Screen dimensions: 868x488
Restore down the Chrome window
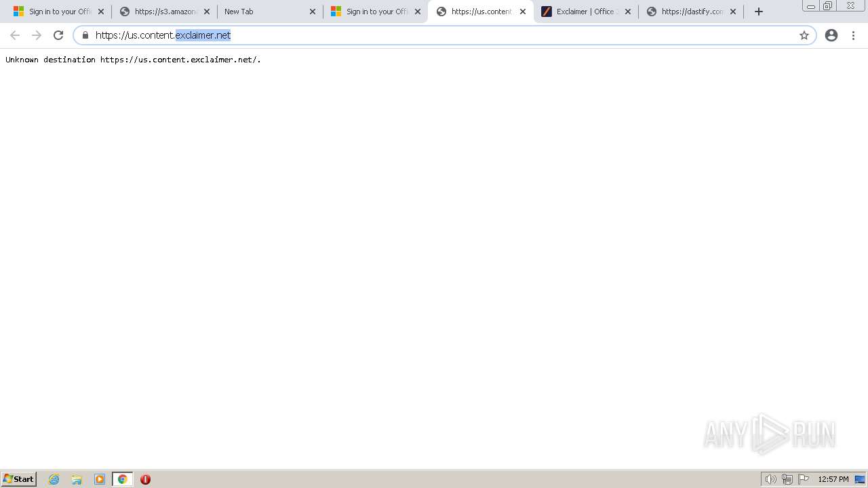point(828,6)
